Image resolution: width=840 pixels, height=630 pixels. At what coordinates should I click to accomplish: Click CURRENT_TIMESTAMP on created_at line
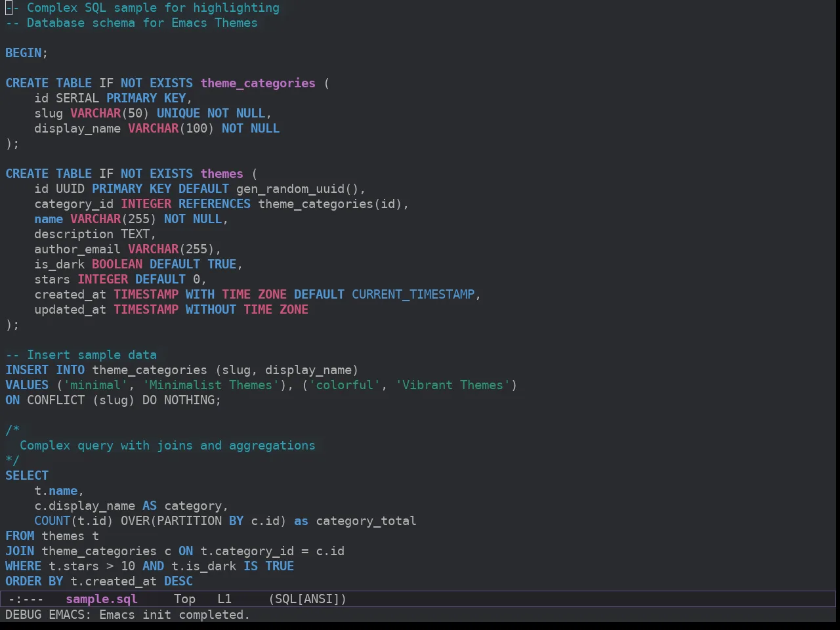click(413, 295)
